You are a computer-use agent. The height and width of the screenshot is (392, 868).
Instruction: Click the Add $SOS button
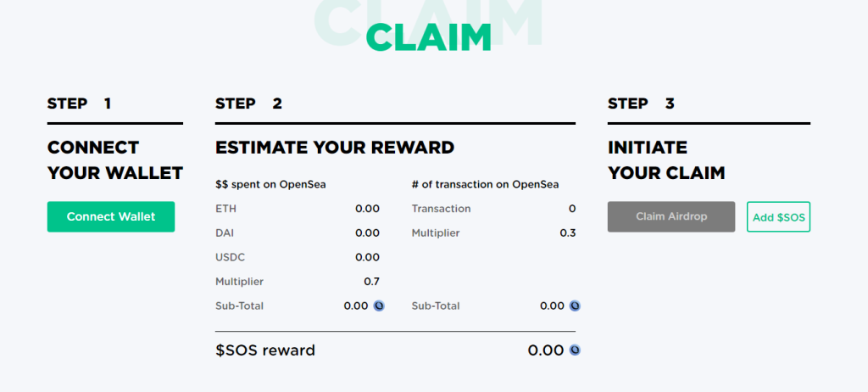pyautogui.click(x=778, y=217)
